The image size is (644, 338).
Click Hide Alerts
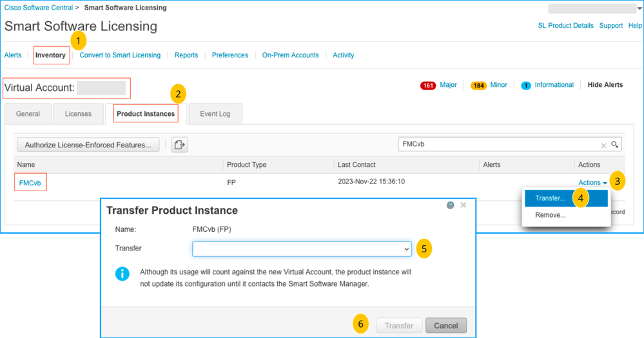[x=605, y=84]
